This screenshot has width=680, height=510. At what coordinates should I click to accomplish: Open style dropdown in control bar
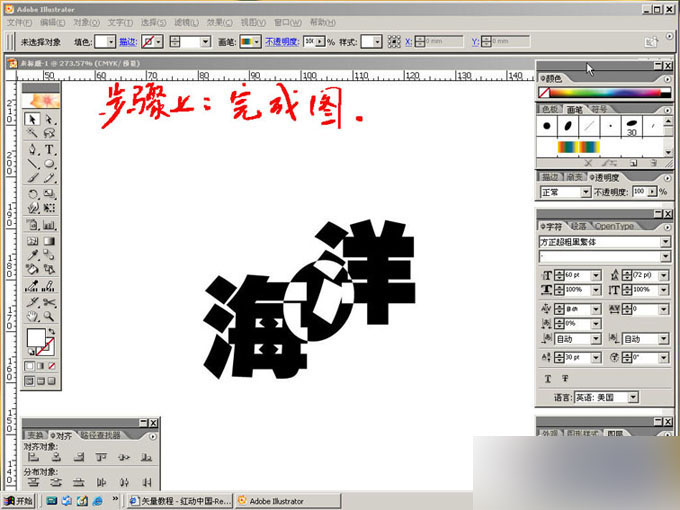point(377,42)
